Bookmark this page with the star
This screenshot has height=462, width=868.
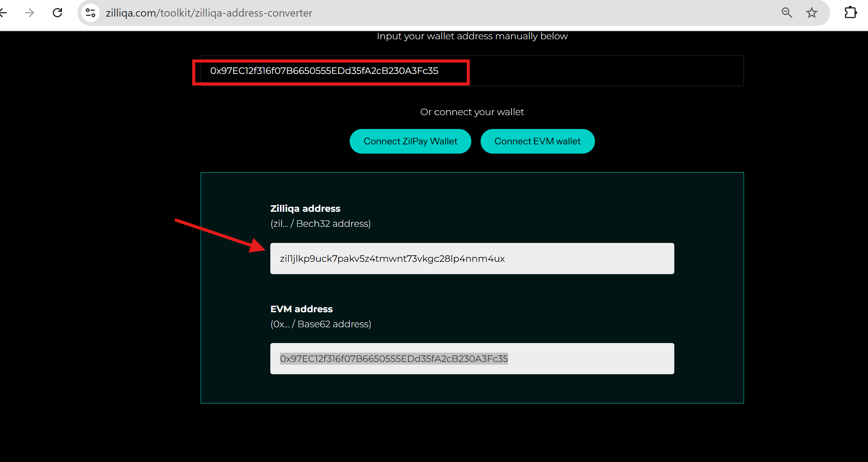[812, 13]
